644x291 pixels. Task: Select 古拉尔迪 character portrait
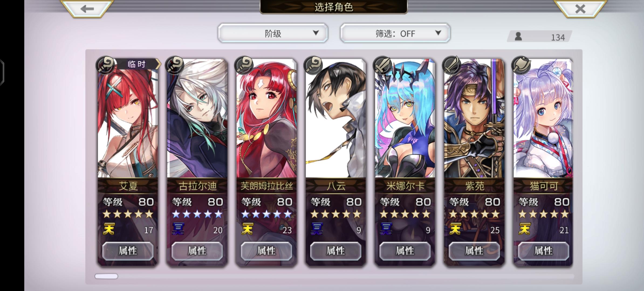click(x=197, y=119)
